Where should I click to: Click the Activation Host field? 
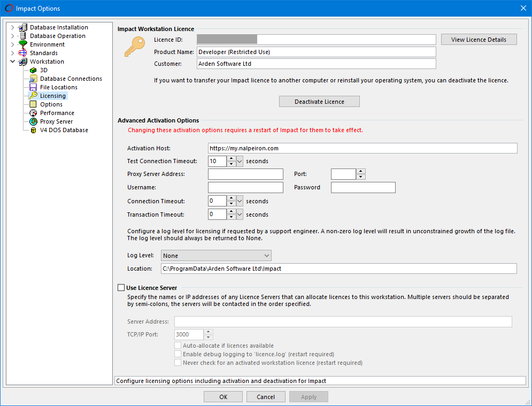click(363, 148)
